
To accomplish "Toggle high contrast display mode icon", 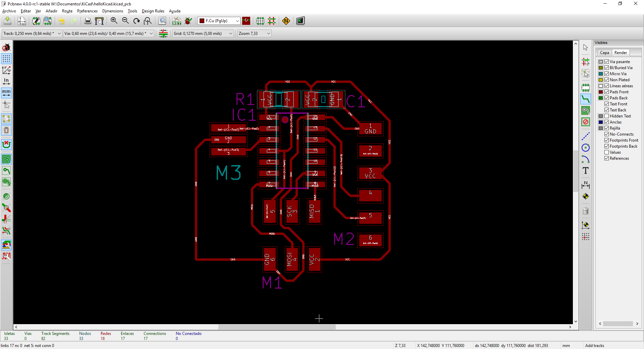I will tap(6, 245).
